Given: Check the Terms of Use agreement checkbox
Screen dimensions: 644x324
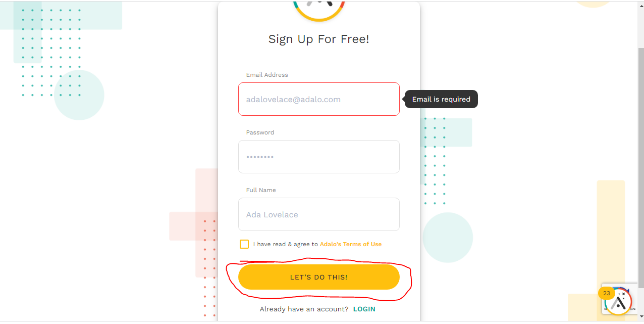Looking at the screenshot, I should tap(244, 244).
